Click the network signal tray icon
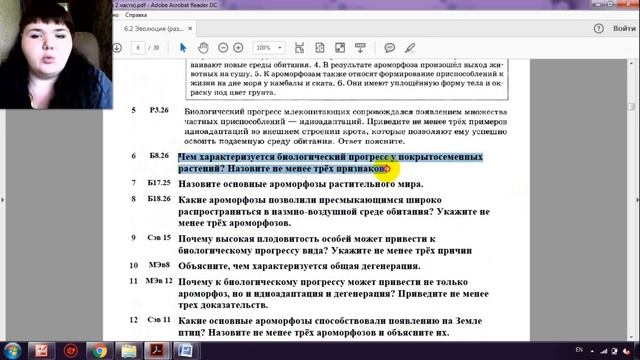The image size is (640, 360). [604, 351]
